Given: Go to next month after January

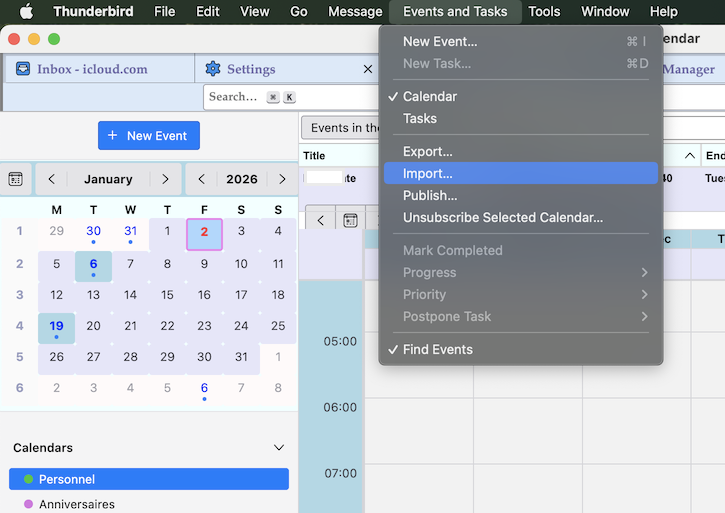Looking at the screenshot, I should point(165,179).
